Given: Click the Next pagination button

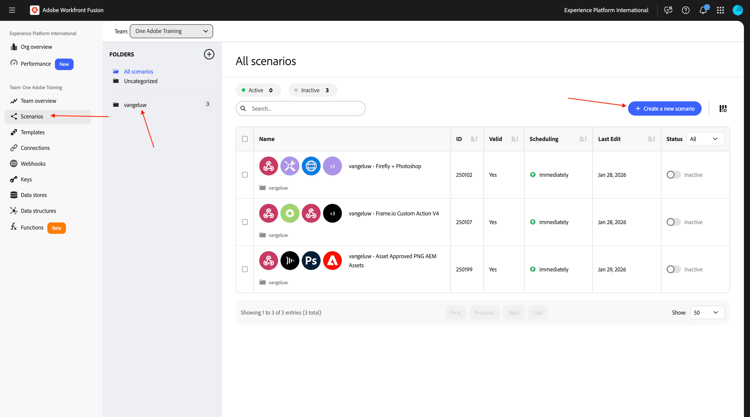Looking at the screenshot, I should coord(514,312).
